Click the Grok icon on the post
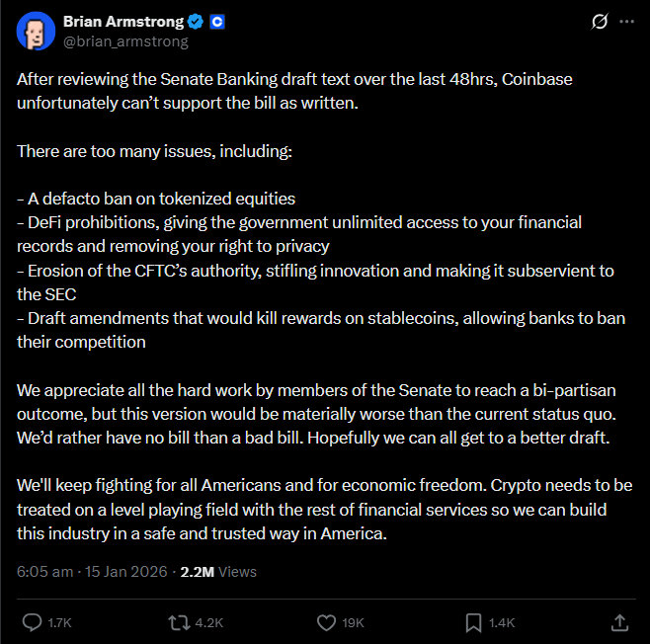 coord(599,22)
